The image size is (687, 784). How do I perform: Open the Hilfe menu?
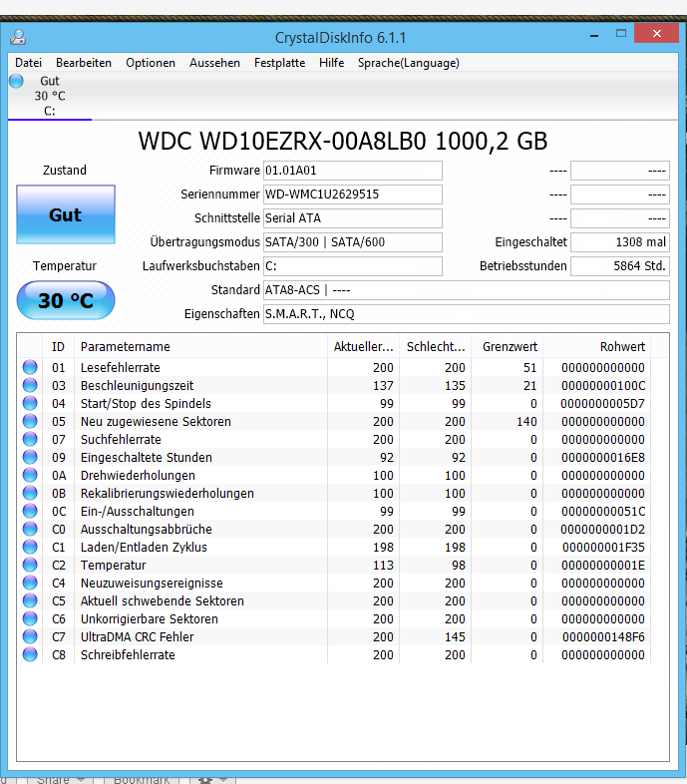(x=331, y=63)
